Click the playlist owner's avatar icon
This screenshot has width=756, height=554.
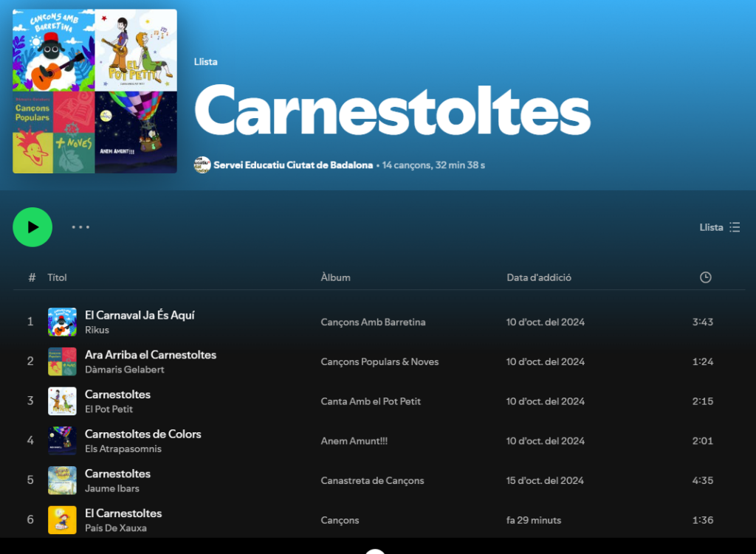(x=202, y=165)
